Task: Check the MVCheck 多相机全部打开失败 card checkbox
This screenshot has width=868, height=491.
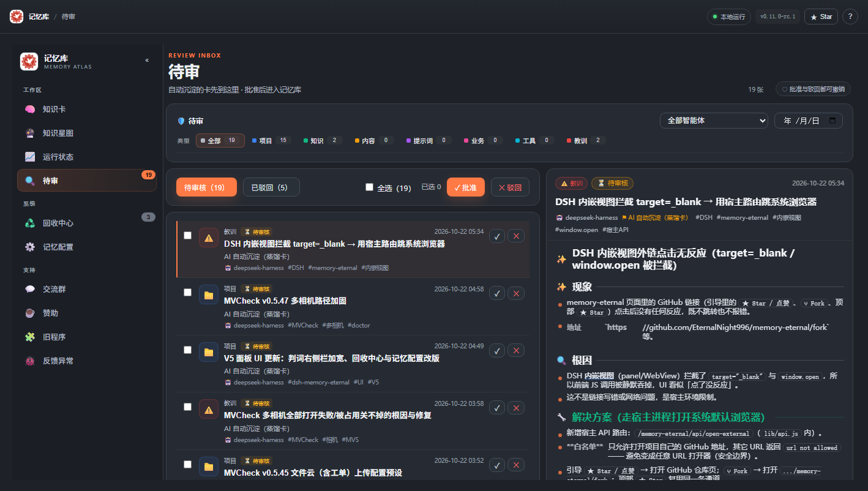Action: click(187, 407)
